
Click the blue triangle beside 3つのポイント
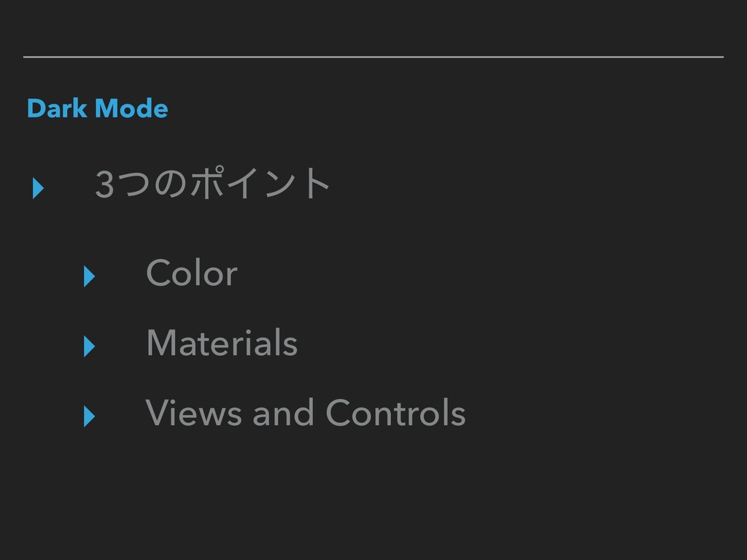tap(38, 187)
